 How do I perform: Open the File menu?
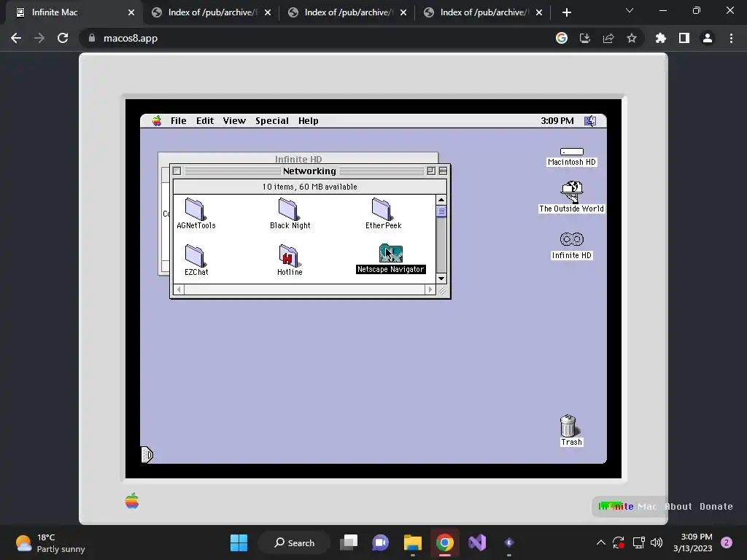coord(179,121)
